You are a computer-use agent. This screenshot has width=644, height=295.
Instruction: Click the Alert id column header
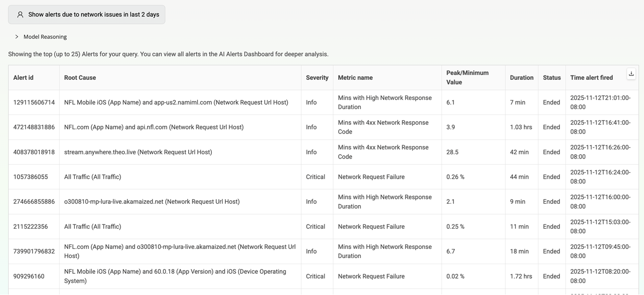pos(24,78)
